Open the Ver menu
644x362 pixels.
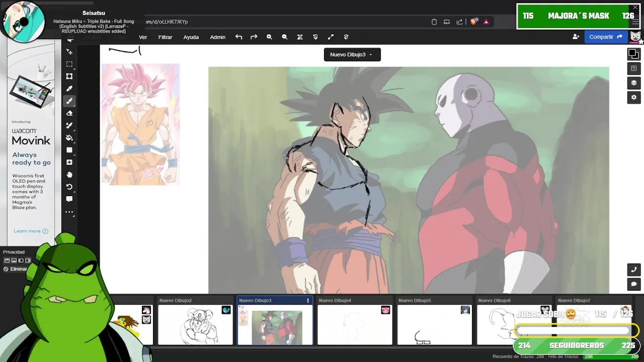tap(143, 37)
